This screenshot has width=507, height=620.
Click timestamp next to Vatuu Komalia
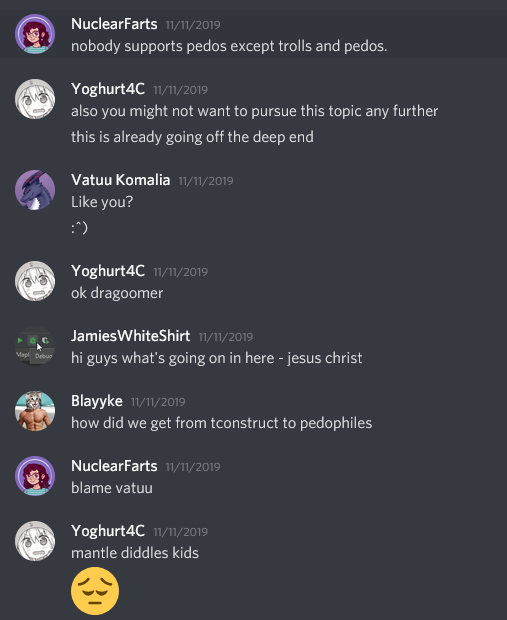coord(206,181)
